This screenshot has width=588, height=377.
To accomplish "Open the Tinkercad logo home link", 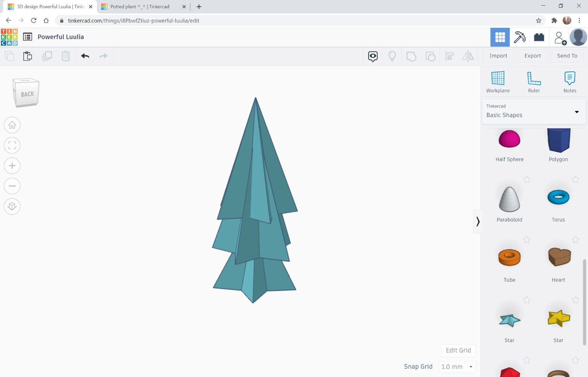I will [x=9, y=37].
